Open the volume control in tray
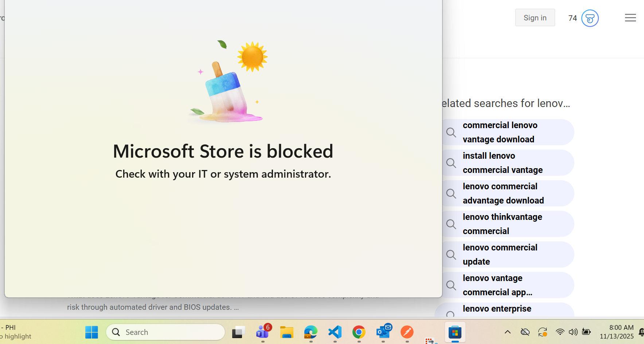This screenshot has width=644, height=344. (573, 332)
